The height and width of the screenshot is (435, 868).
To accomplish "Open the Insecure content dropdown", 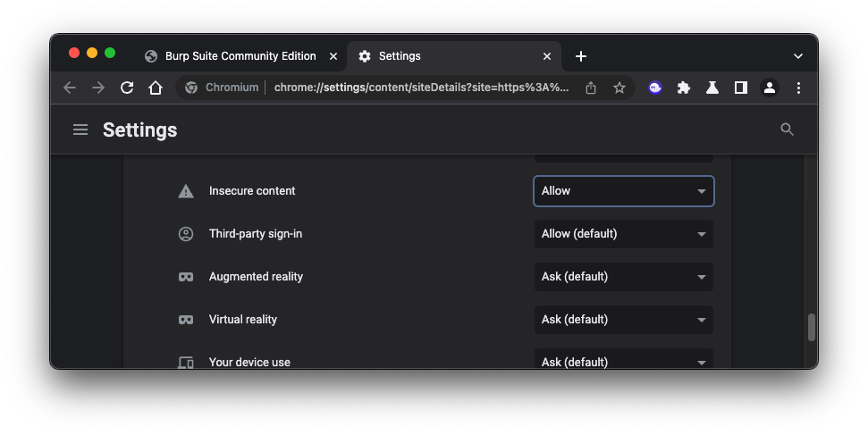I will point(623,191).
